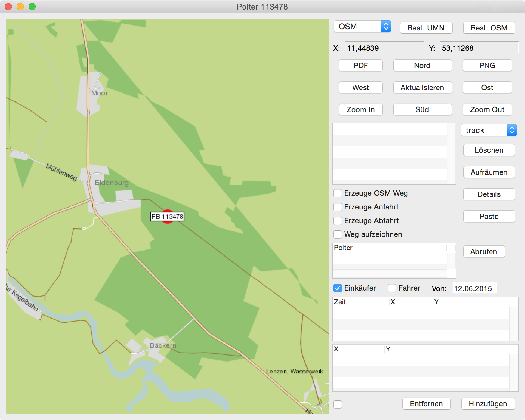Click the Bäckern place label on map
Image resolution: width=525 pixels, height=420 pixels.
point(163,345)
